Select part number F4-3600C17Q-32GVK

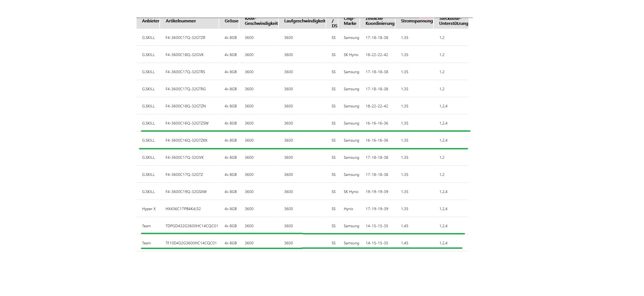[185, 157]
